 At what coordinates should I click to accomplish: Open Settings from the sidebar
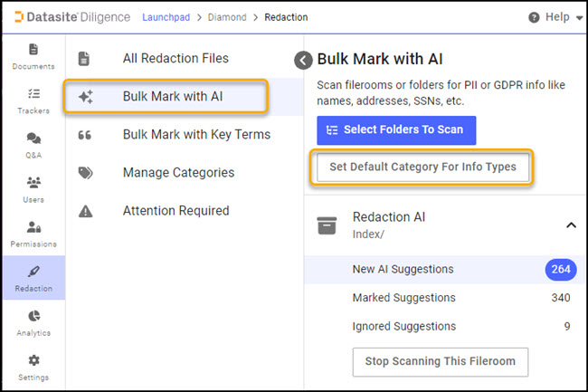click(x=33, y=366)
